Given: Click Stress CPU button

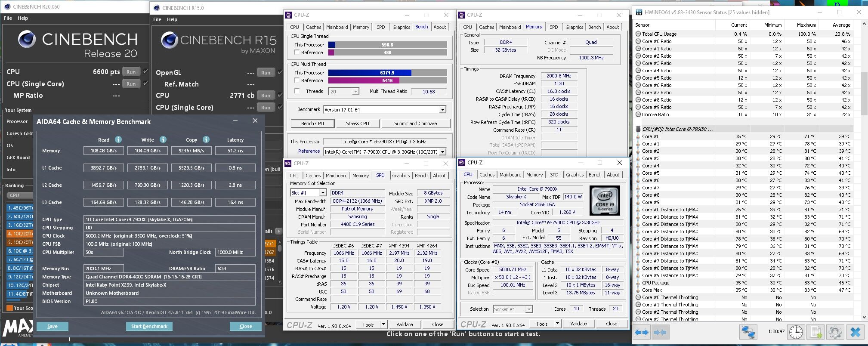Looking at the screenshot, I should (358, 124).
